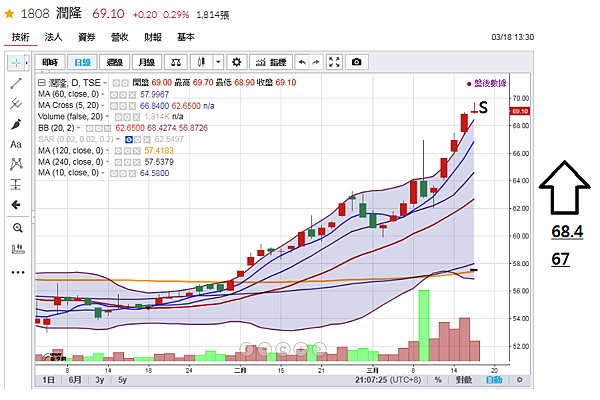Open chart settings gear in toolbar

tap(236, 62)
